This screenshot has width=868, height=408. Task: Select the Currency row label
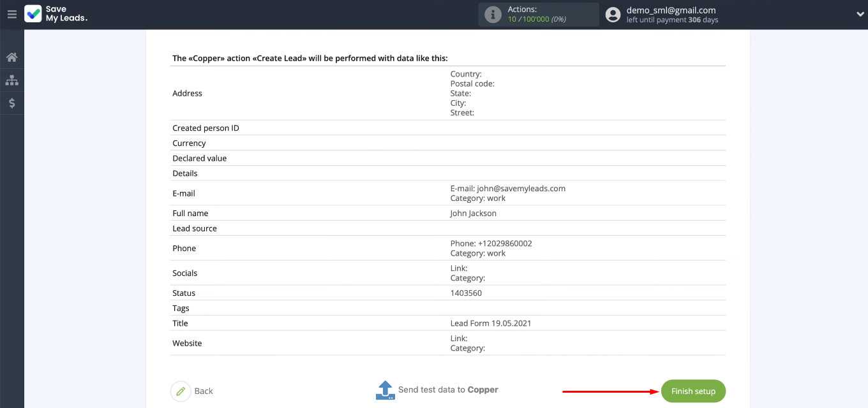(x=189, y=143)
